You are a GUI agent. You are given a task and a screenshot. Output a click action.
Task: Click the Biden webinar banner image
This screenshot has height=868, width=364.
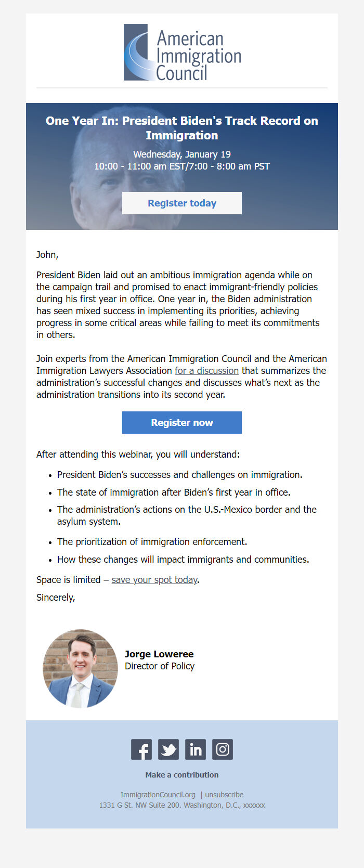pos(182,166)
